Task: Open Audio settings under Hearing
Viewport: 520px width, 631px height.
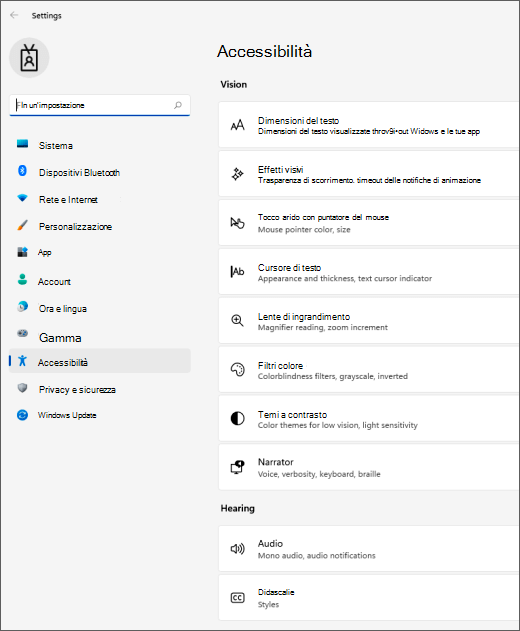Action: pos(368,549)
